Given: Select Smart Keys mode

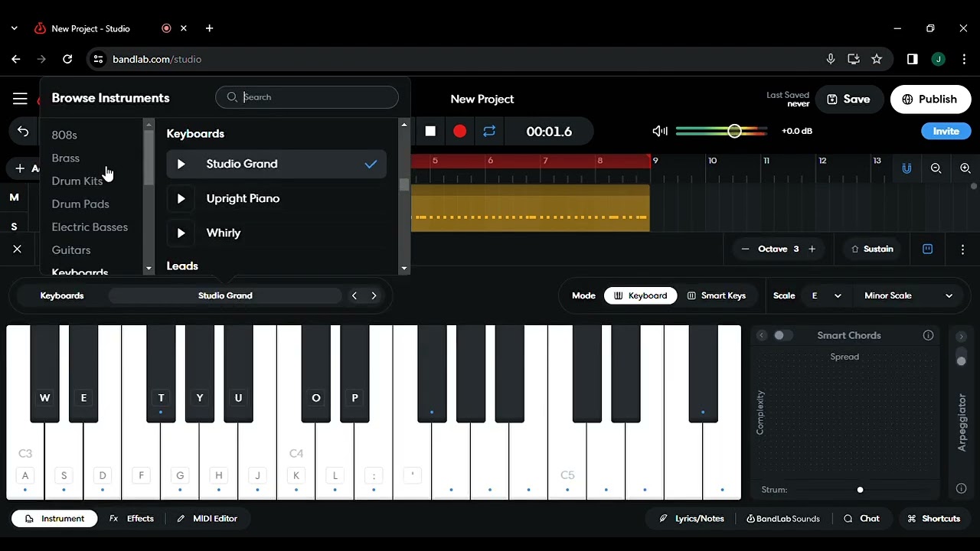Looking at the screenshot, I should coord(717,295).
